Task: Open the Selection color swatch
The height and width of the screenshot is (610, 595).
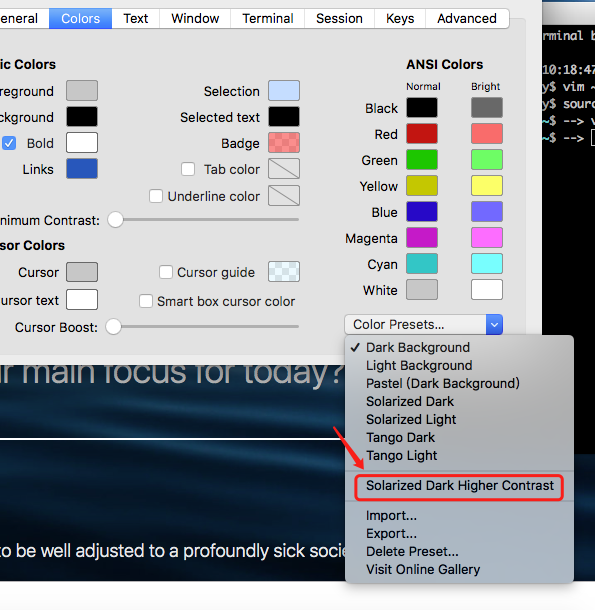Action: point(284,90)
